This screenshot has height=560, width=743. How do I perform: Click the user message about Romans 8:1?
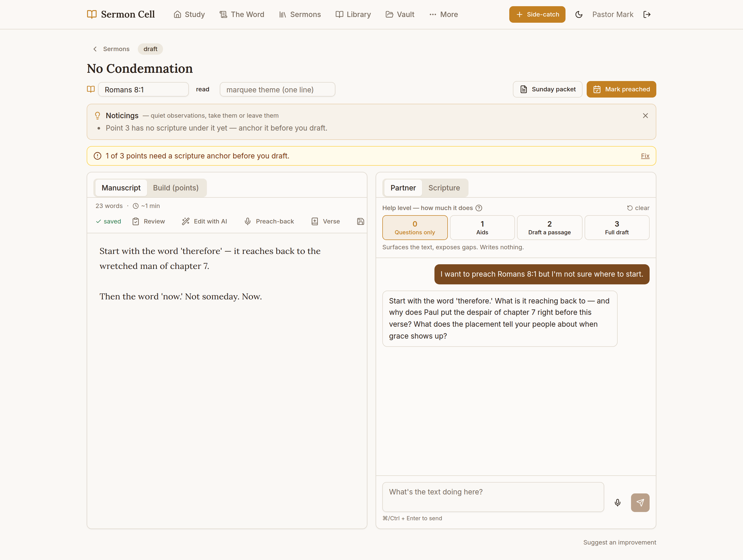(542, 274)
